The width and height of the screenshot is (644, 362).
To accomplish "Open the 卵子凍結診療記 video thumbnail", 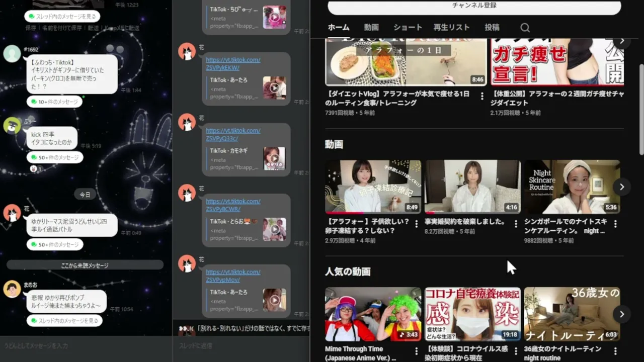I will click(x=373, y=187).
